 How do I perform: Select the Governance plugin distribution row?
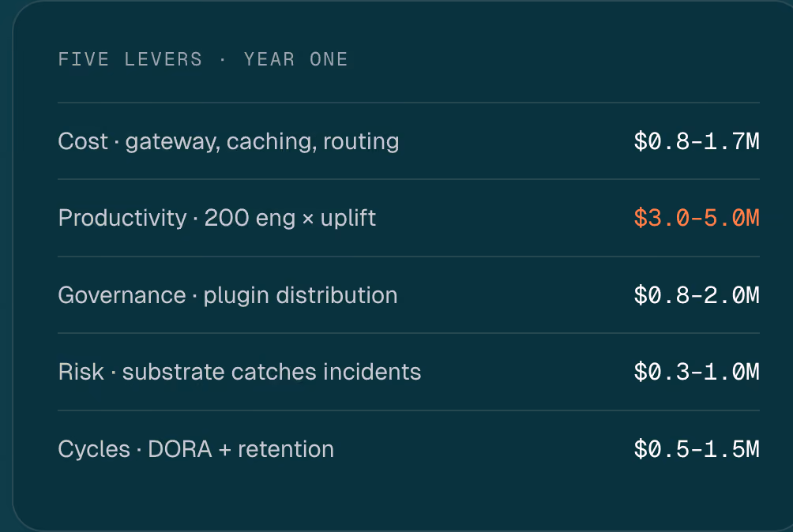(408, 295)
